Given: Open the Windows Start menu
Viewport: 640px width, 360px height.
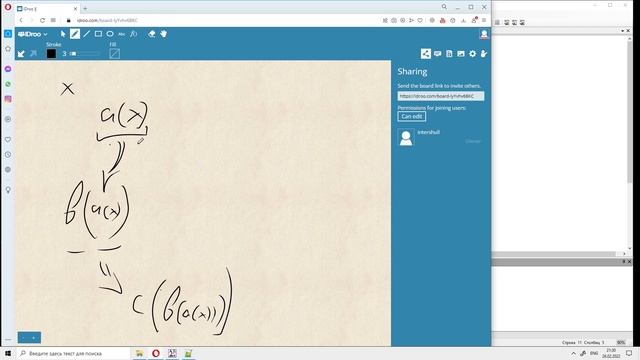Looking at the screenshot, I should 8,353.
